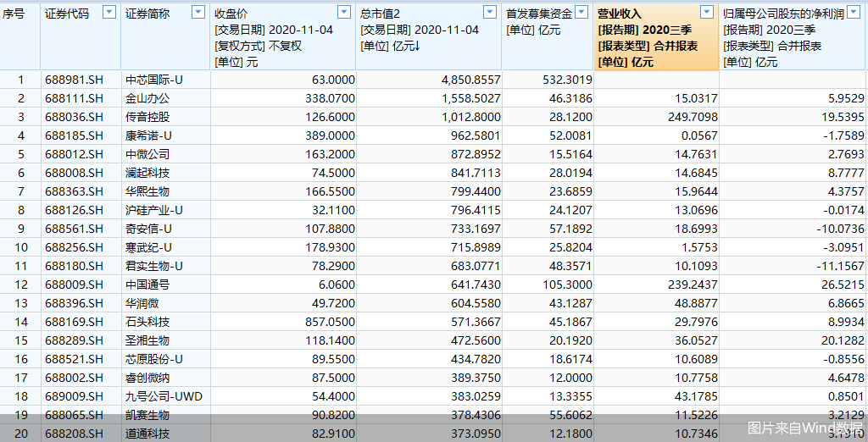The height and width of the screenshot is (442, 868).
Task: Open the 总市值2 column filter dropdown
Action: [490, 12]
